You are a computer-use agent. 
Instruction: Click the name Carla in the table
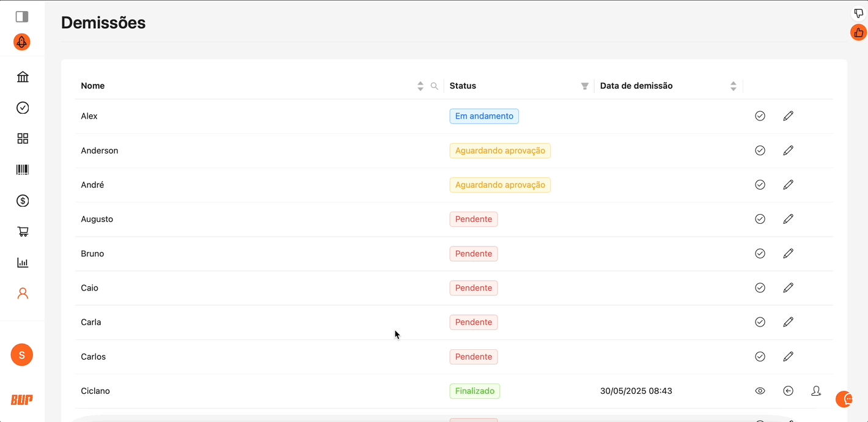coord(91,322)
